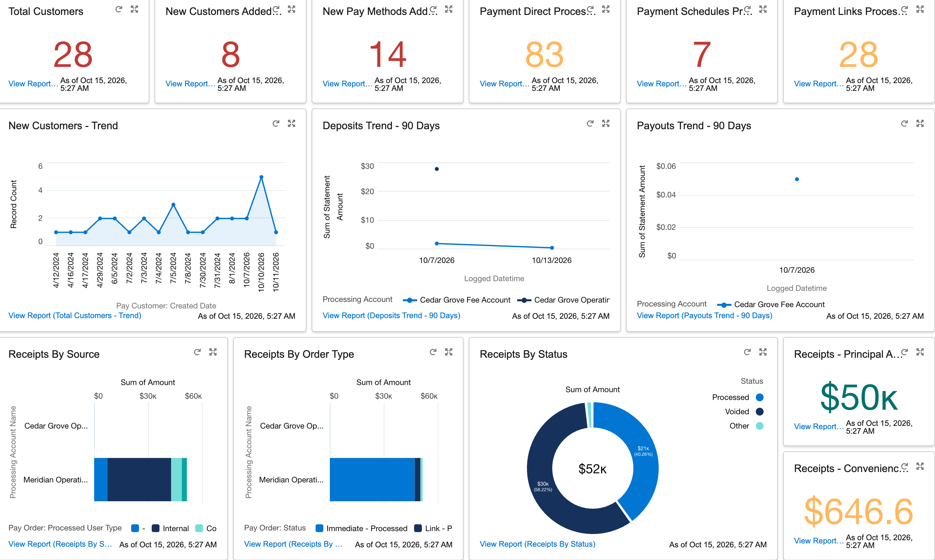The height and width of the screenshot is (560, 935).
Task: Expand the Payment Direct Processed card
Action: tap(606, 9)
